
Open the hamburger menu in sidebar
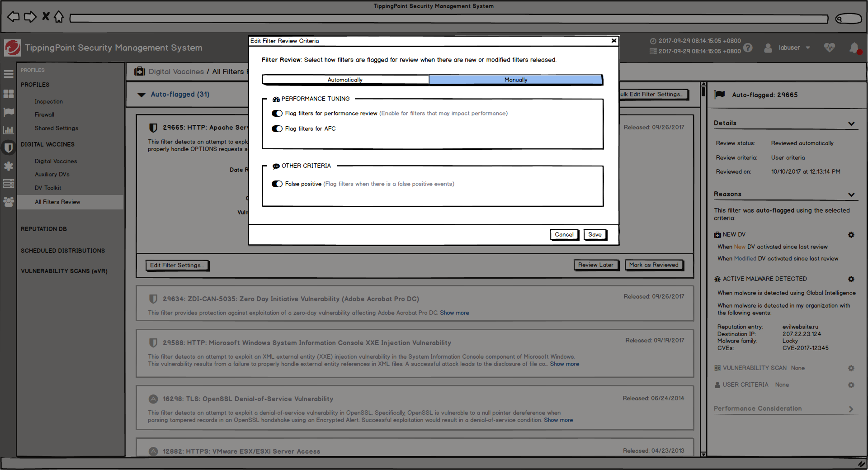coord(9,74)
